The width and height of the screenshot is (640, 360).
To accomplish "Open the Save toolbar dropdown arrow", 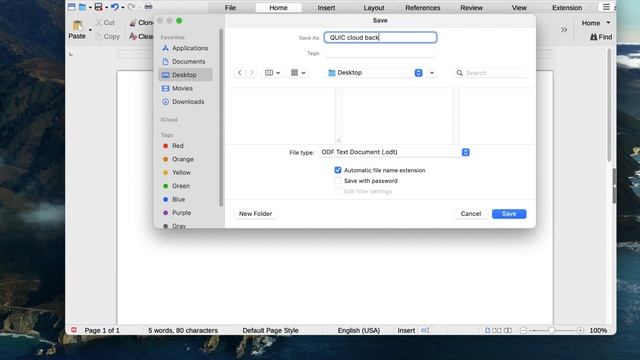I will 106,7.
